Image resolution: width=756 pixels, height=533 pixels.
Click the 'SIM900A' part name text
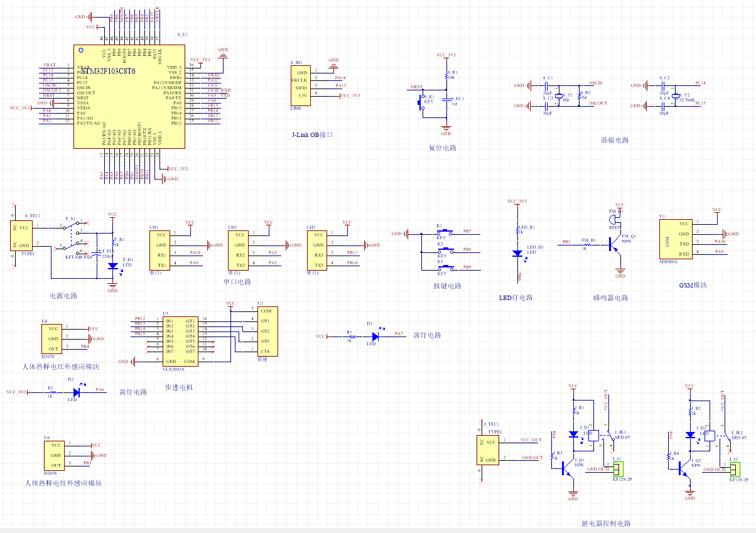click(x=668, y=261)
